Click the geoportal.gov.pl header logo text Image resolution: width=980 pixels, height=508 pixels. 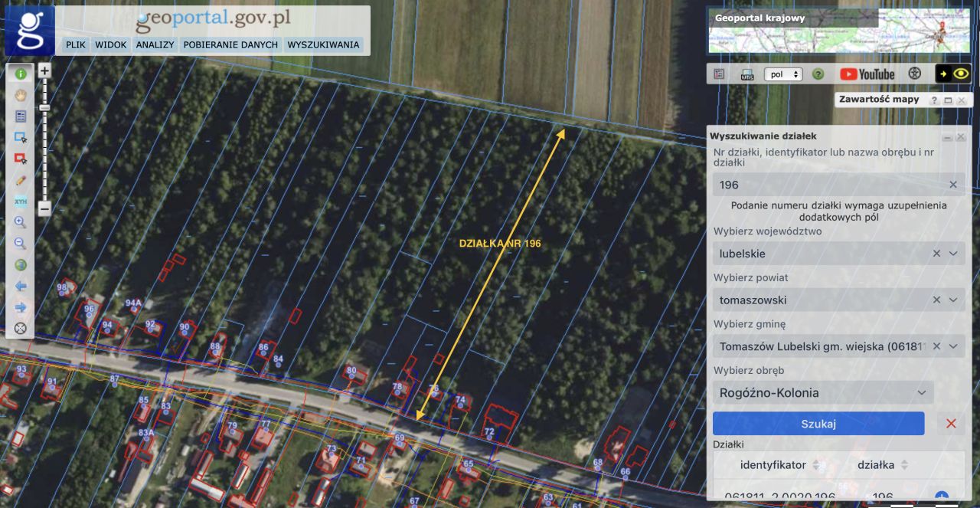click(x=214, y=21)
